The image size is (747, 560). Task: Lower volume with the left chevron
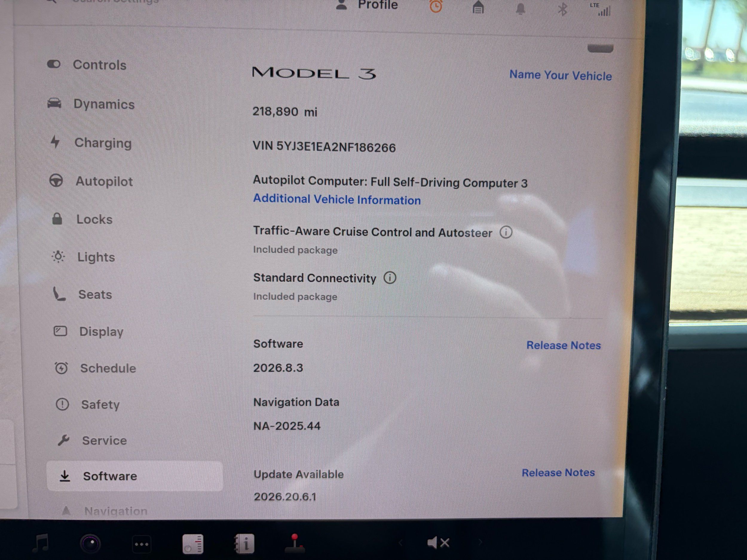tap(400, 542)
